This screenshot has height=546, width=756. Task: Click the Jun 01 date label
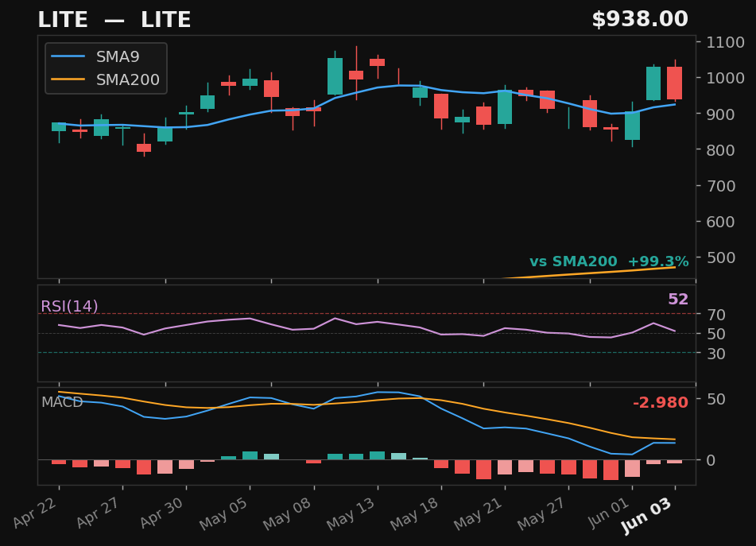pos(609,512)
